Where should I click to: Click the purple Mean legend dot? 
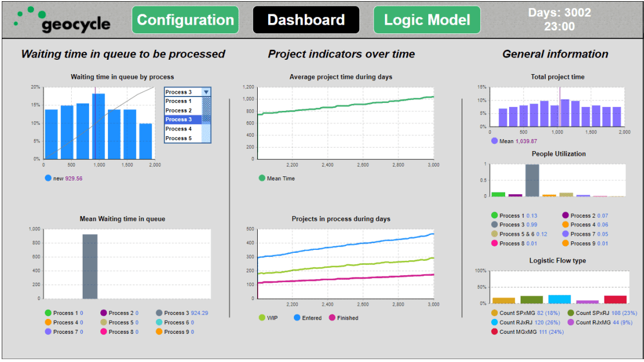pyautogui.click(x=494, y=141)
